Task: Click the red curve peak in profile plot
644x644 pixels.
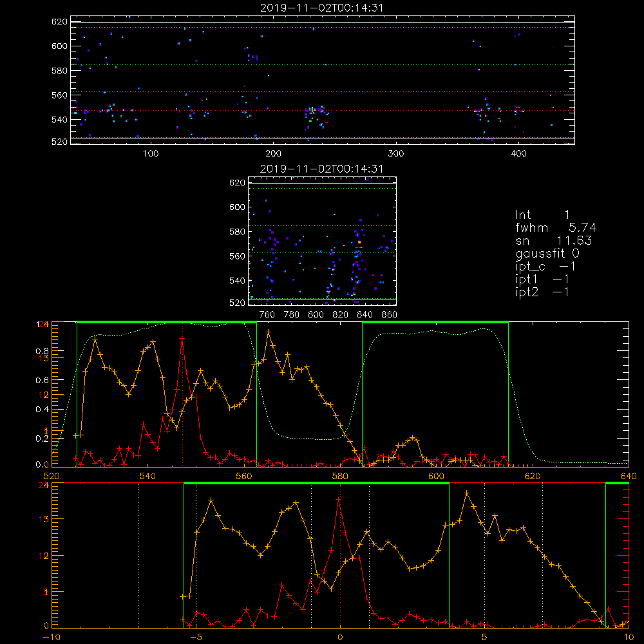Action: (x=182, y=338)
